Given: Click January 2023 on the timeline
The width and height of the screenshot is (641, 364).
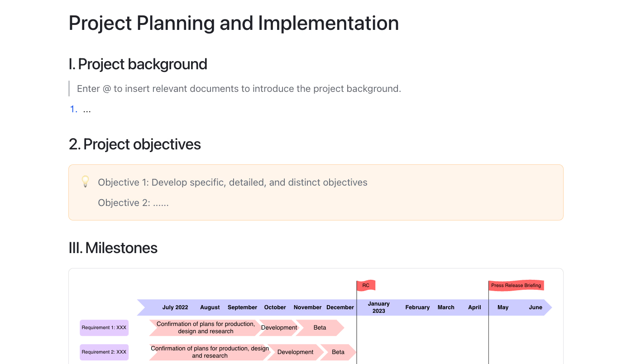Looking at the screenshot, I should coord(379,307).
